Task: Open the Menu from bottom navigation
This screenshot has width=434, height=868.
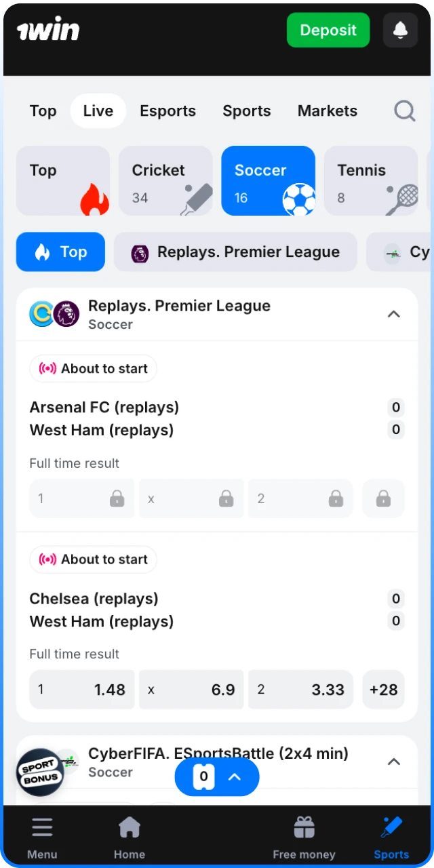Action: [41, 827]
